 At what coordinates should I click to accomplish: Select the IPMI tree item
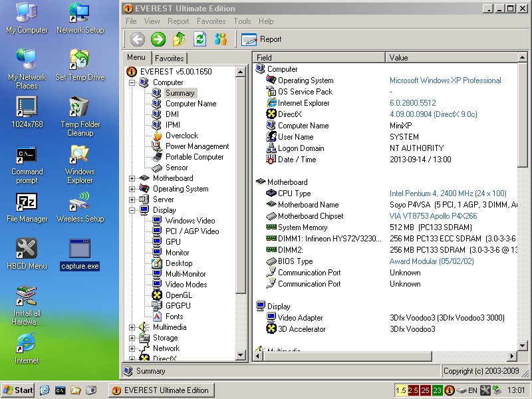(173, 125)
